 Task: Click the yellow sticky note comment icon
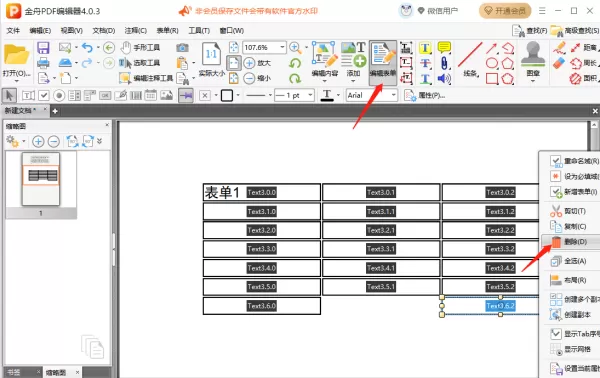click(x=444, y=47)
